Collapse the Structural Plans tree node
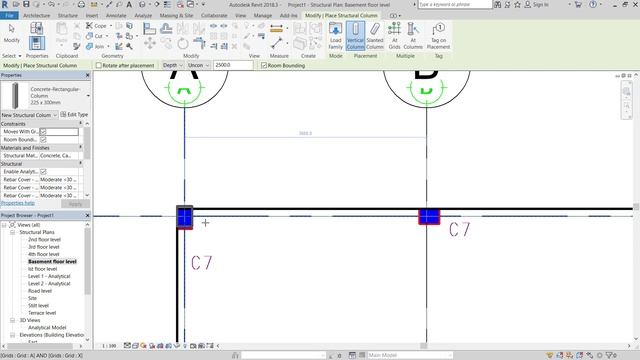The height and width of the screenshot is (360, 640). click(13, 232)
